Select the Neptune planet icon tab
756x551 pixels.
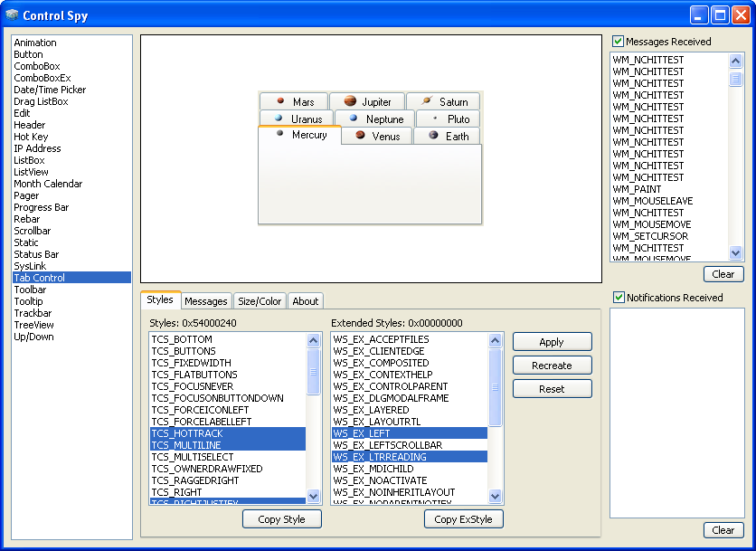(x=374, y=119)
